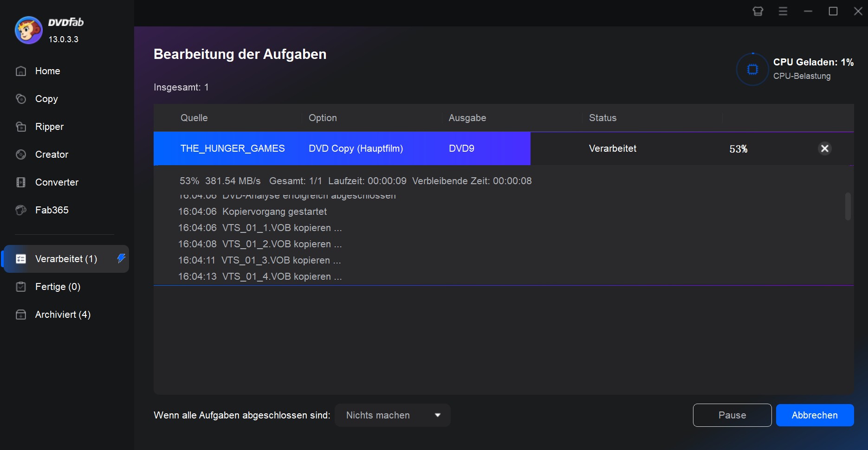Click 'Bearbeitung der Aufgaben' heading
The image size is (868, 450).
pyautogui.click(x=240, y=54)
